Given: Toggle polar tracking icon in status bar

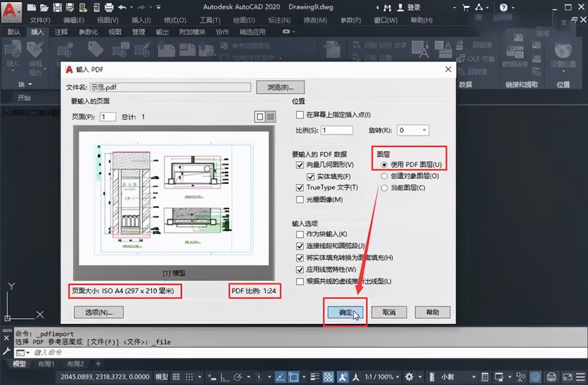Looking at the screenshot, I should tap(237, 376).
